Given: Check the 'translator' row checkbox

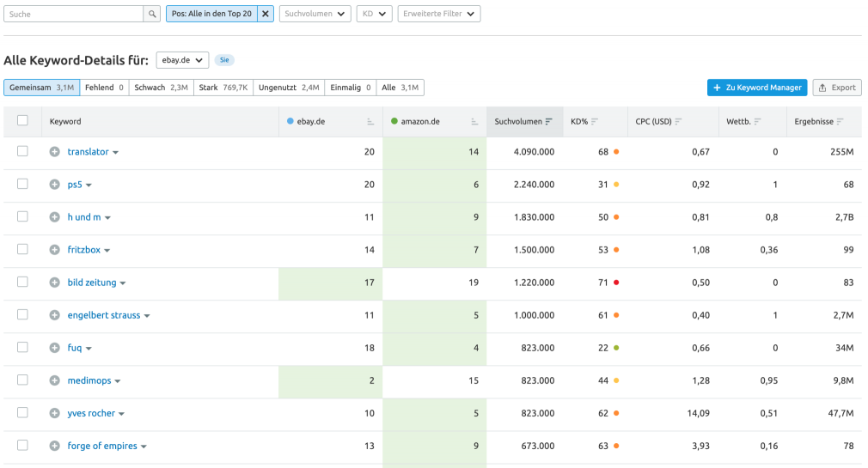Looking at the screenshot, I should 22,151.
